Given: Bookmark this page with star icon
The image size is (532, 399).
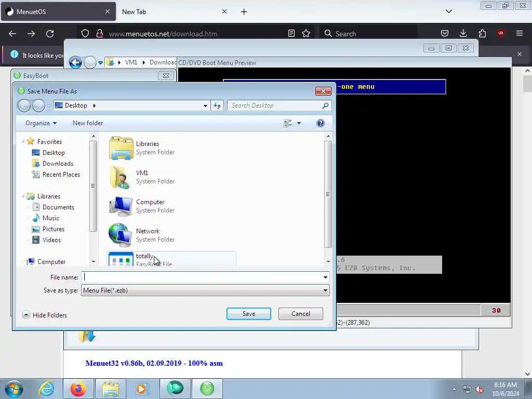Looking at the screenshot, I should [306, 33].
